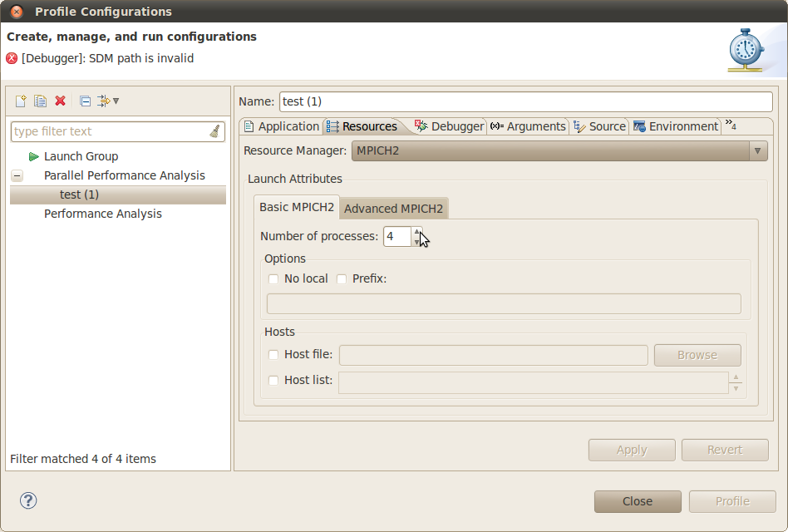Open the Resource Manager MPICH2 dropdown
788x532 pixels.
(x=559, y=150)
